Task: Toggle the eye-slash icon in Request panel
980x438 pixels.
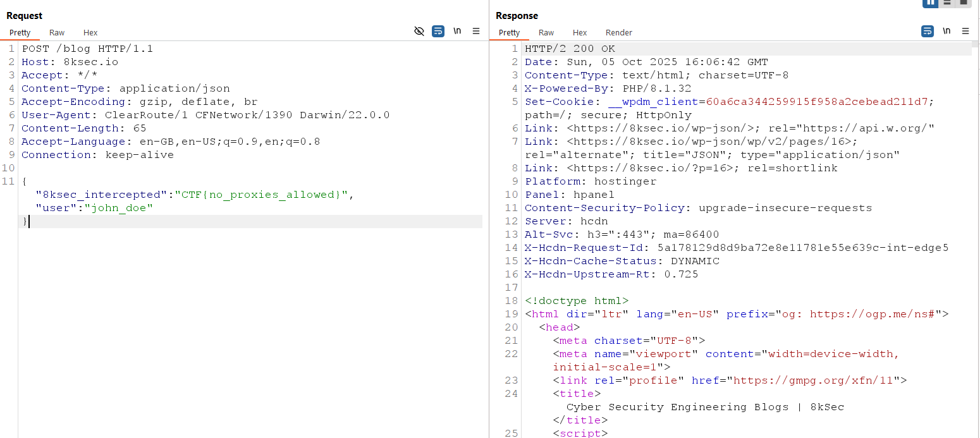Action: click(419, 31)
